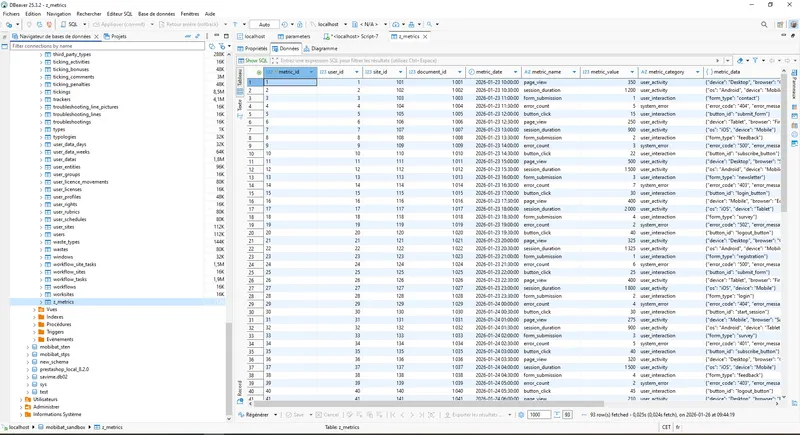Switch to the Diagramme tab
The width and height of the screenshot is (800, 435).
pyautogui.click(x=320, y=48)
